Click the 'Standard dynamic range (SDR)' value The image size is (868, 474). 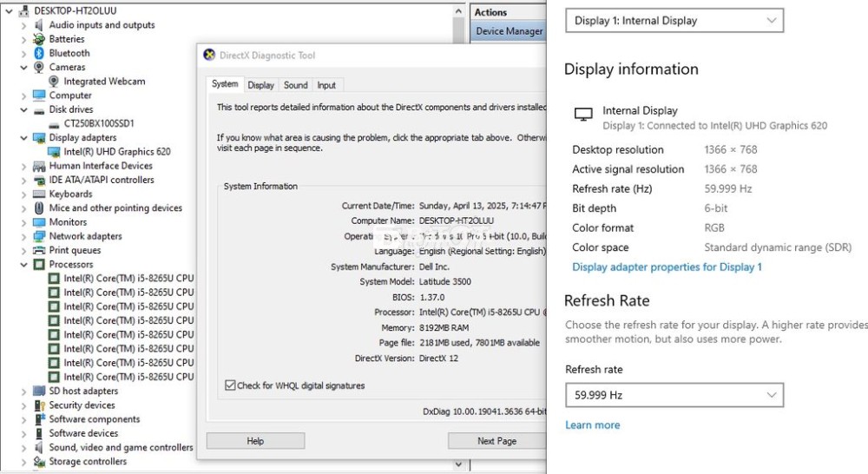778,247
